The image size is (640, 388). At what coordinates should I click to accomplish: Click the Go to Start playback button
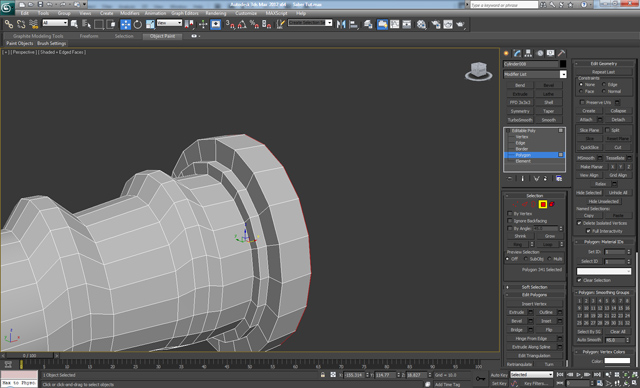[560, 375]
